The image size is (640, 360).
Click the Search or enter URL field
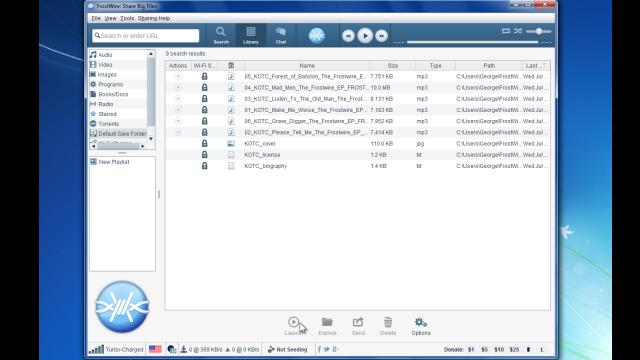tap(146, 36)
